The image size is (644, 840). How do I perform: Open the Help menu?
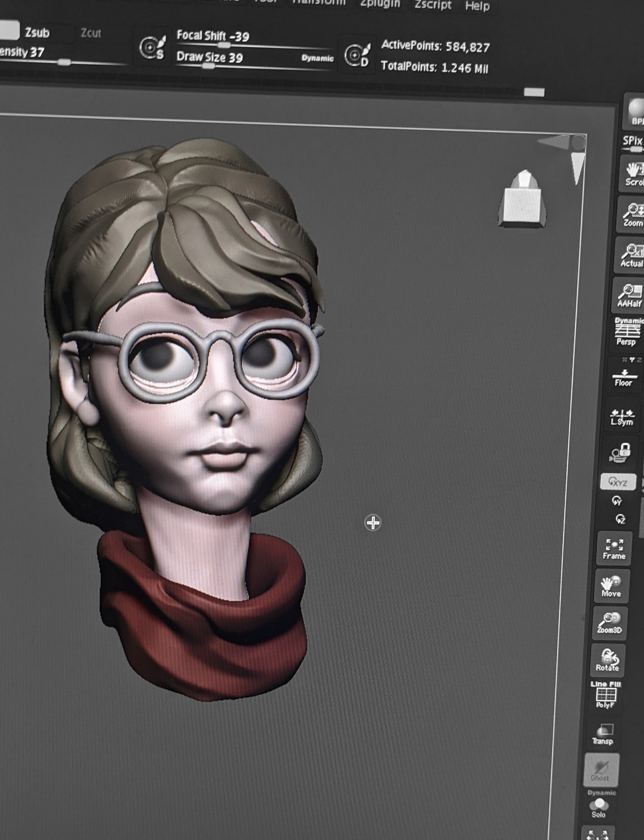pyautogui.click(x=477, y=6)
